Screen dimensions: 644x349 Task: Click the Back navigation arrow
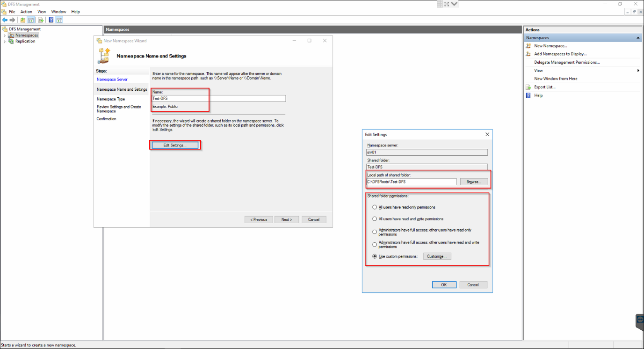coord(5,20)
